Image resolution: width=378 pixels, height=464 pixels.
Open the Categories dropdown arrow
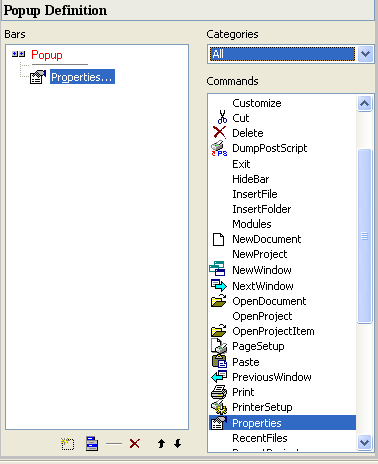pyautogui.click(x=365, y=54)
